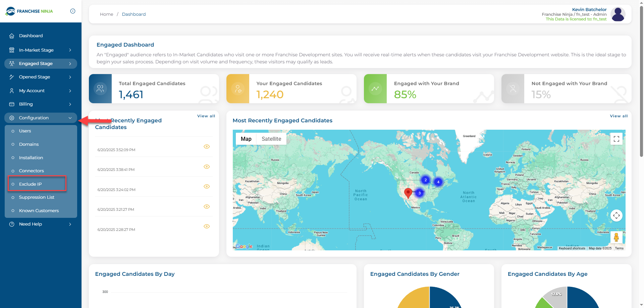644x308 pixels.
Task: Click the blue slice of gender pie chart
Action: (444, 298)
